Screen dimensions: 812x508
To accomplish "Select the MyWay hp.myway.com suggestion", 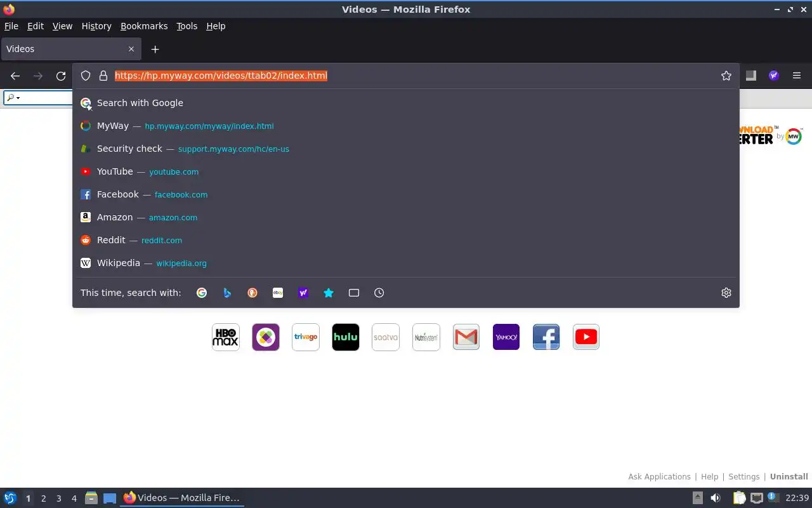I will coord(406,126).
